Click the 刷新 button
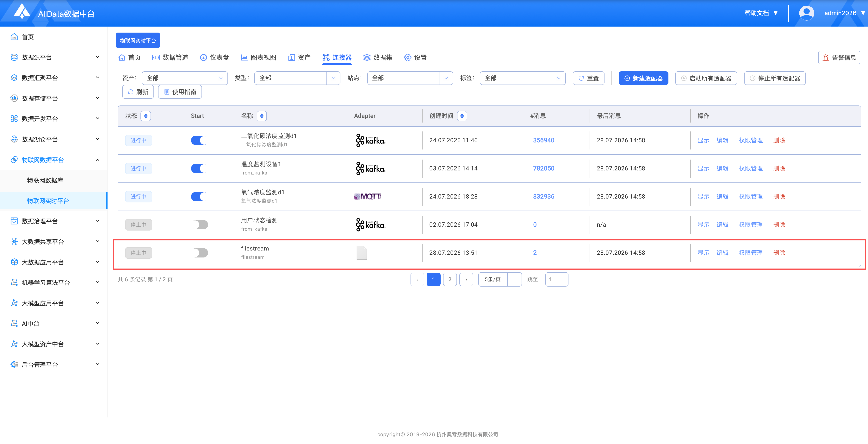This screenshot has width=868, height=444. [138, 92]
